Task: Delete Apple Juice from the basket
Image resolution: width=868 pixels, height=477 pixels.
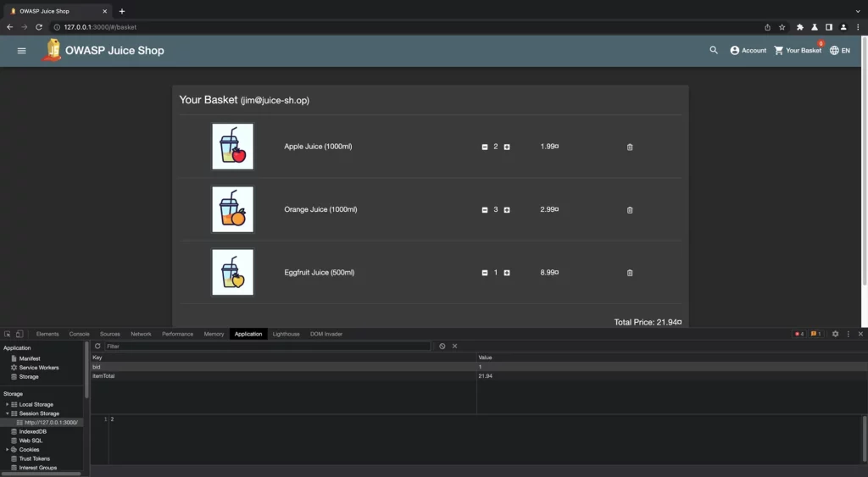Action: point(630,147)
